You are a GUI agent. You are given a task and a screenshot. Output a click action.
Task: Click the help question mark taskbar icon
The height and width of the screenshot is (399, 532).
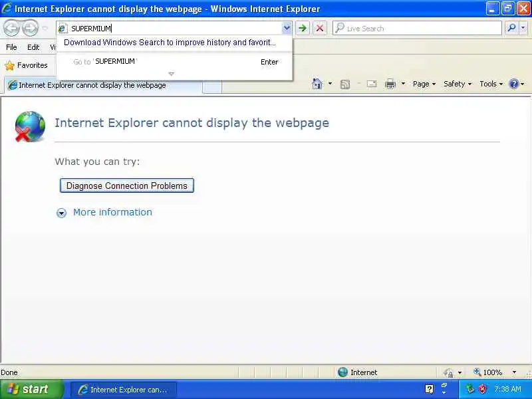tap(429, 389)
